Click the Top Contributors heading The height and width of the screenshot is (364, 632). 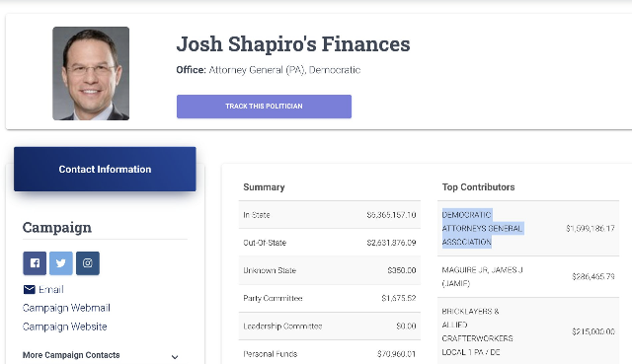pyautogui.click(x=478, y=187)
